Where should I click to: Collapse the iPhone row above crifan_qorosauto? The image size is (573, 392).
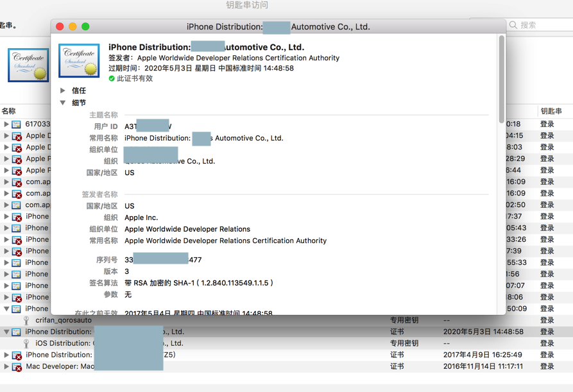click(x=6, y=309)
